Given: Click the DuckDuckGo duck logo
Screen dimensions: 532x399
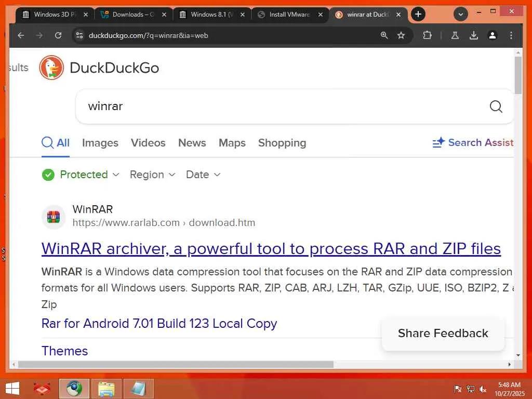Looking at the screenshot, I should point(51,68).
